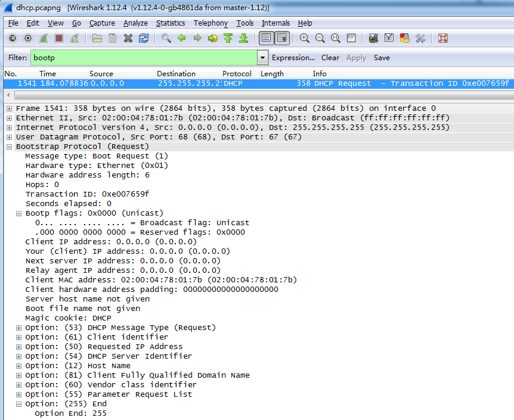514x420 pixels.
Task: Click the Expression... filter button
Action: click(293, 58)
